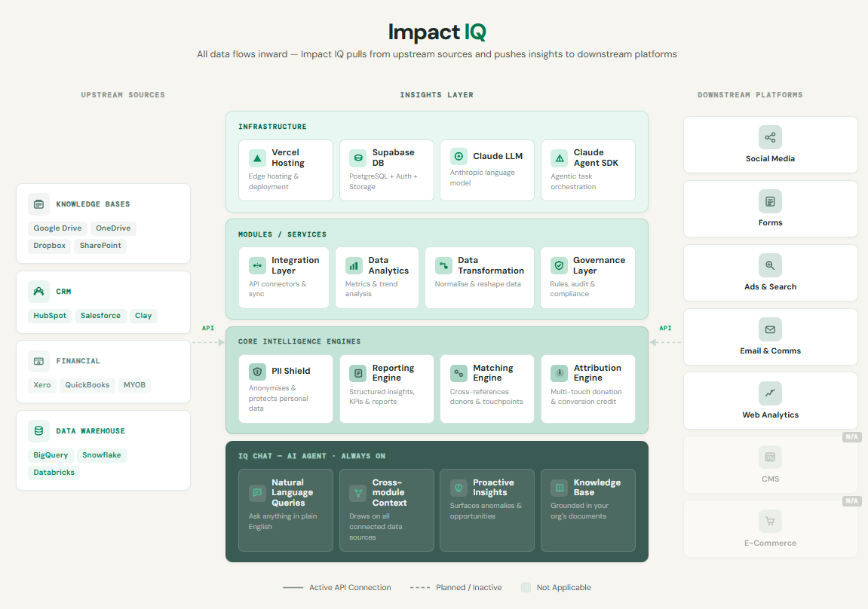Screen dimensions: 868x609
Task: Select the BigQuery tag
Action: click(x=51, y=455)
